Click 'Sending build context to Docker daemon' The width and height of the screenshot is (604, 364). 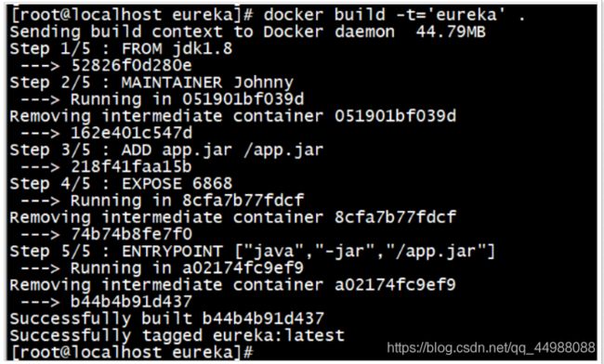click(203, 32)
